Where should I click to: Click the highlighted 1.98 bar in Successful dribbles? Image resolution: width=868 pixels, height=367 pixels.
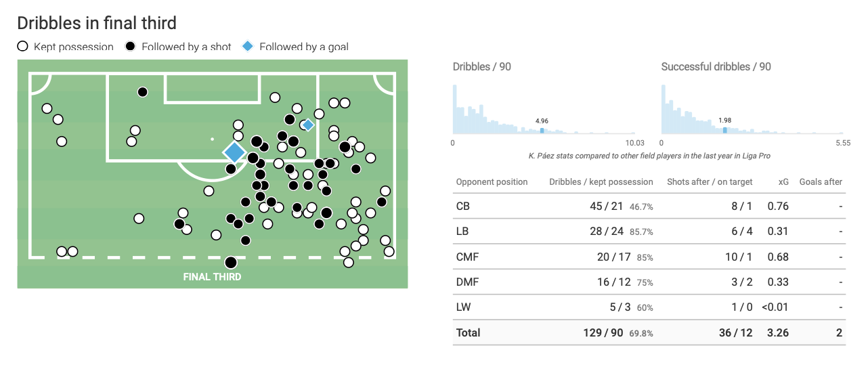(x=724, y=129)
